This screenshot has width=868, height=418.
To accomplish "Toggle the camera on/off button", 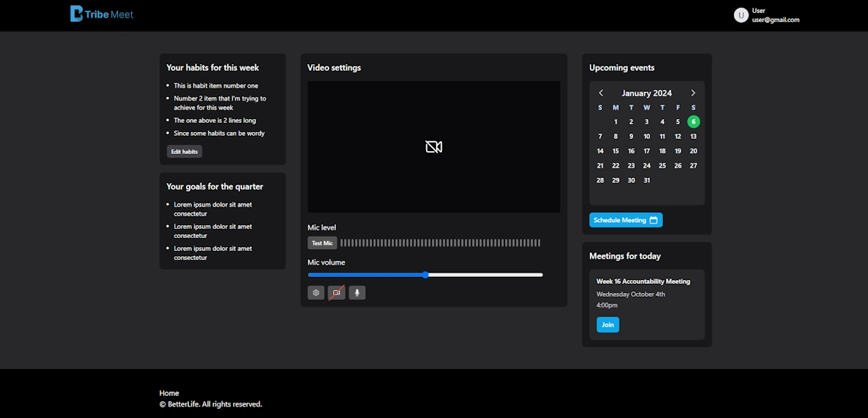I will click(x=336, y=293).
